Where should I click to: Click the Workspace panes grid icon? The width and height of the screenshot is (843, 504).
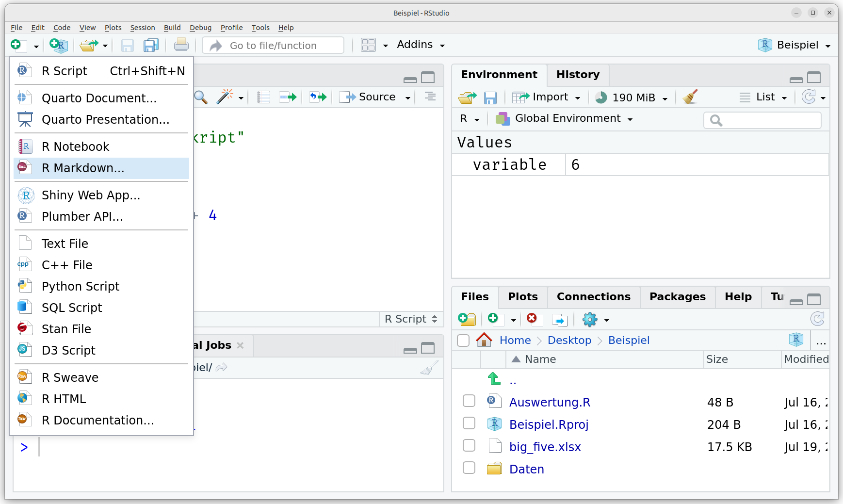(x=368, y=45)
